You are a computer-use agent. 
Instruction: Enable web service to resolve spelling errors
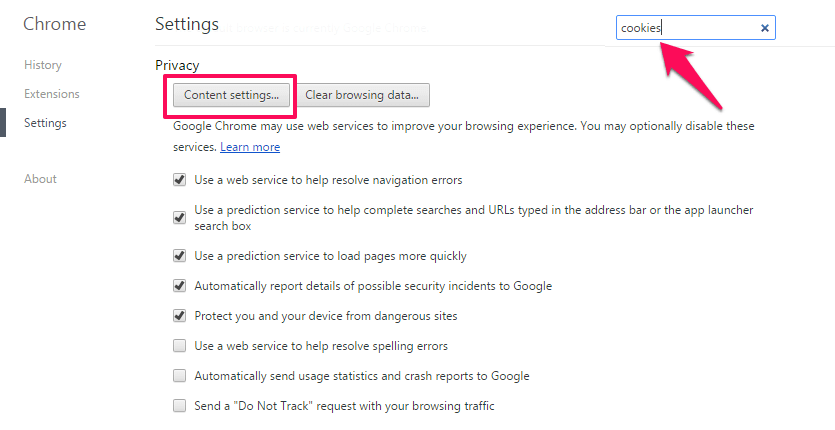[x=179, y=346]
